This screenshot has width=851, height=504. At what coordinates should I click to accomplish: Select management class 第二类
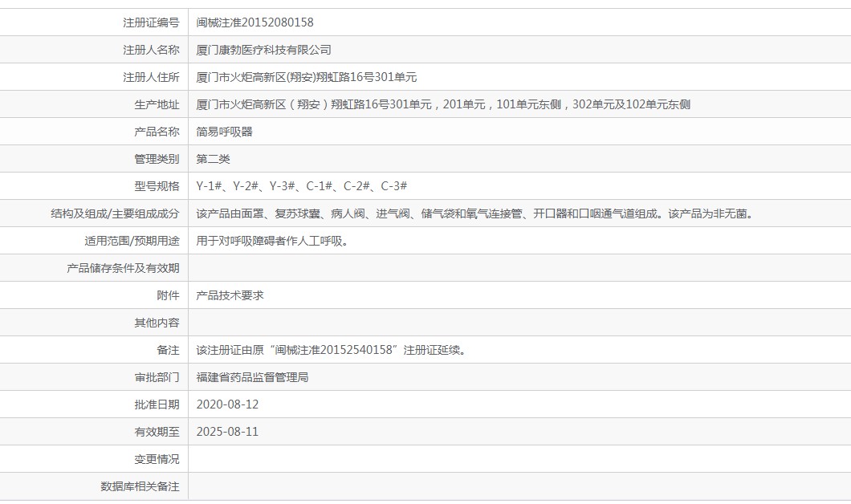(213, 159)
